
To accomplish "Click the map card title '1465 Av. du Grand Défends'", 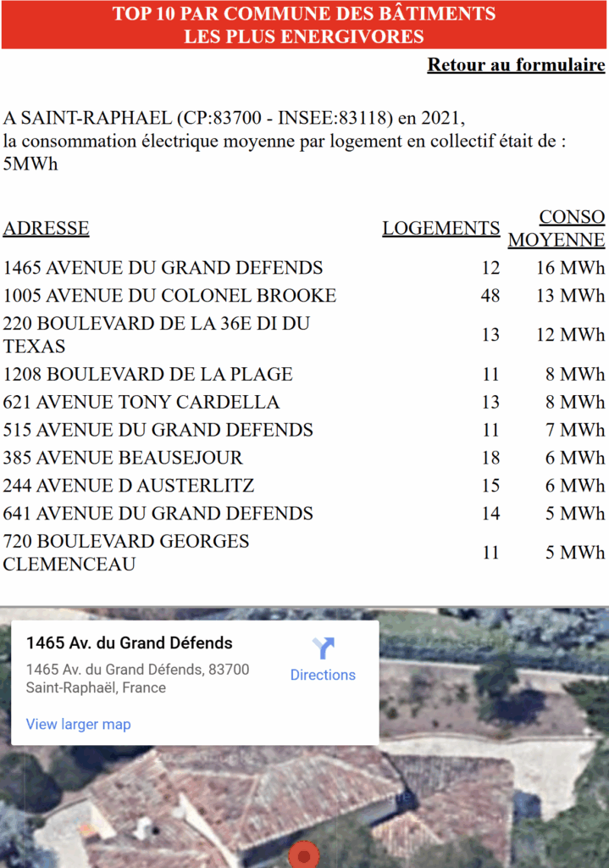I will [x=130, y=643].
